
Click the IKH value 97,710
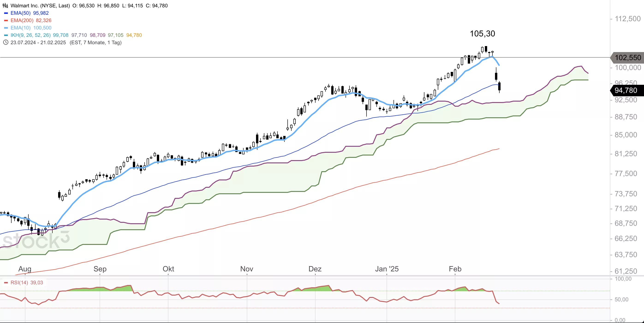click(x=79, y=35)
